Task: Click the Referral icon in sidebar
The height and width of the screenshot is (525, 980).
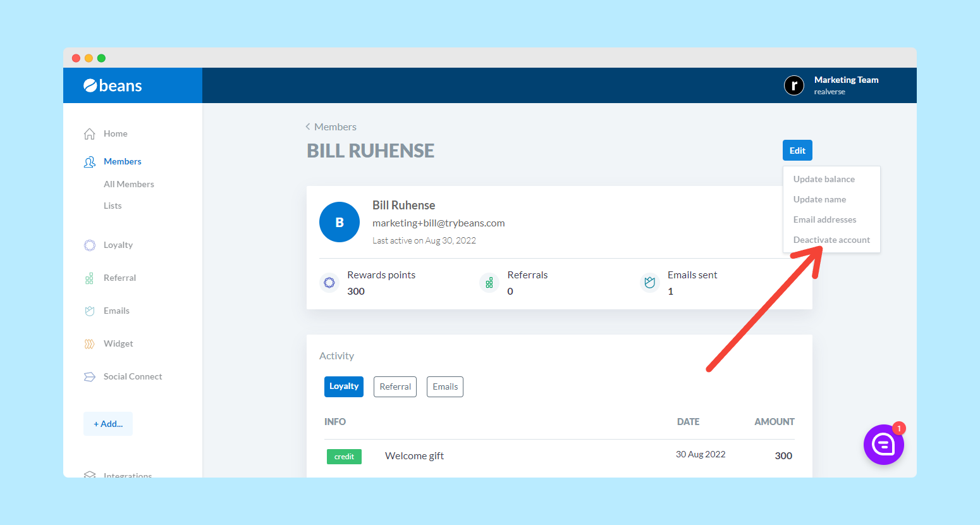Action: 90,278
